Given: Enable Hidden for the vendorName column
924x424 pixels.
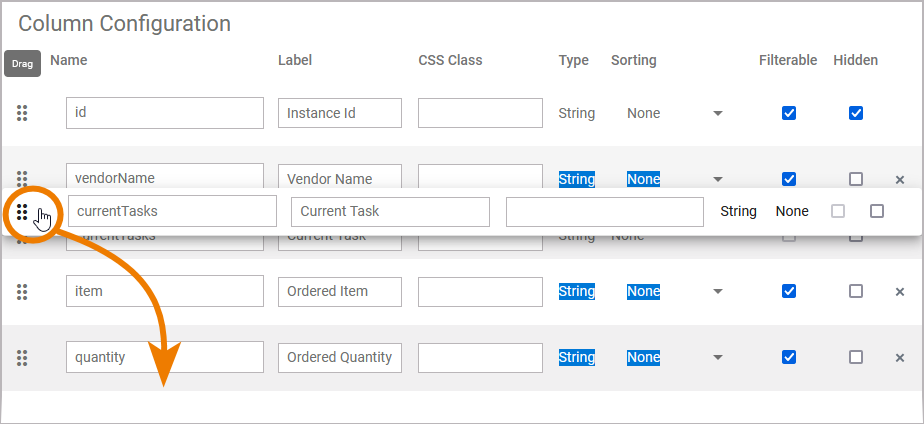Looking at the screenshot, I should tap(856, 179).
